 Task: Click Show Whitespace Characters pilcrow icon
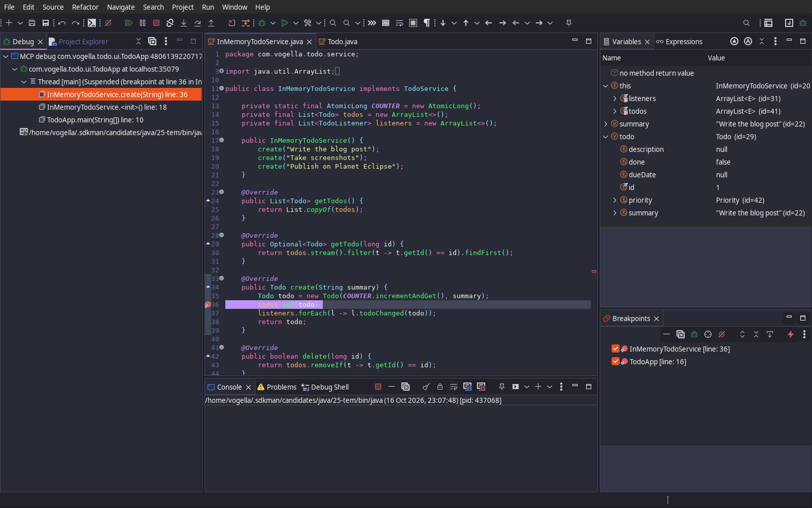pos(427,23)
